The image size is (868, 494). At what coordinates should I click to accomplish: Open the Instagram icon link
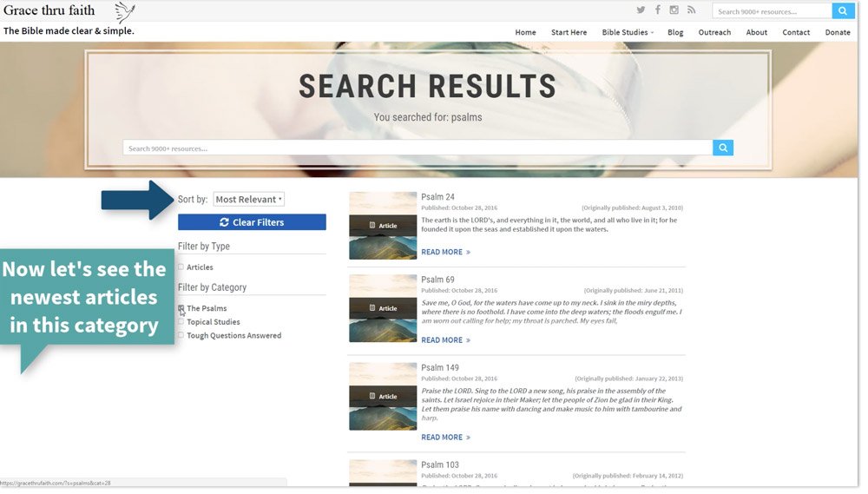(674, 10)
